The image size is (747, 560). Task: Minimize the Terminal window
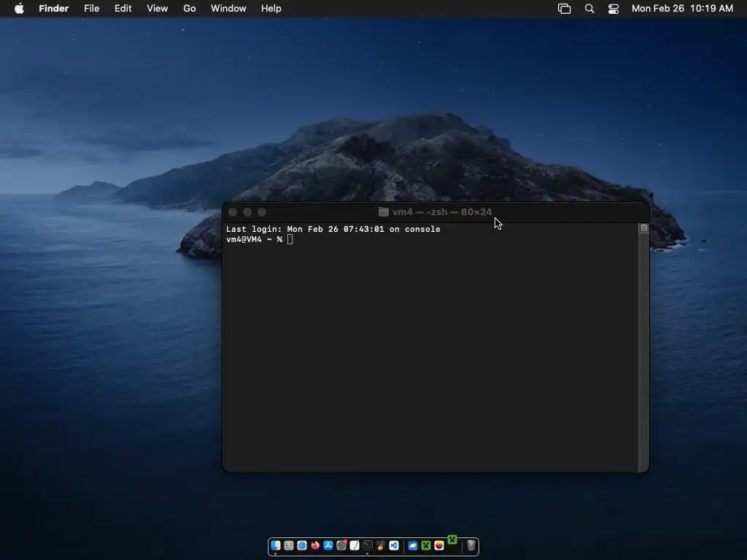[247, 212]
